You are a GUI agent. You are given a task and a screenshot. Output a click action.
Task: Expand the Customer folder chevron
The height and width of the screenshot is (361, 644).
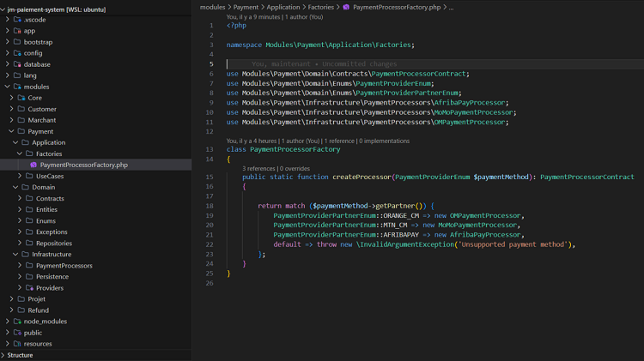[x=11, y=109]
